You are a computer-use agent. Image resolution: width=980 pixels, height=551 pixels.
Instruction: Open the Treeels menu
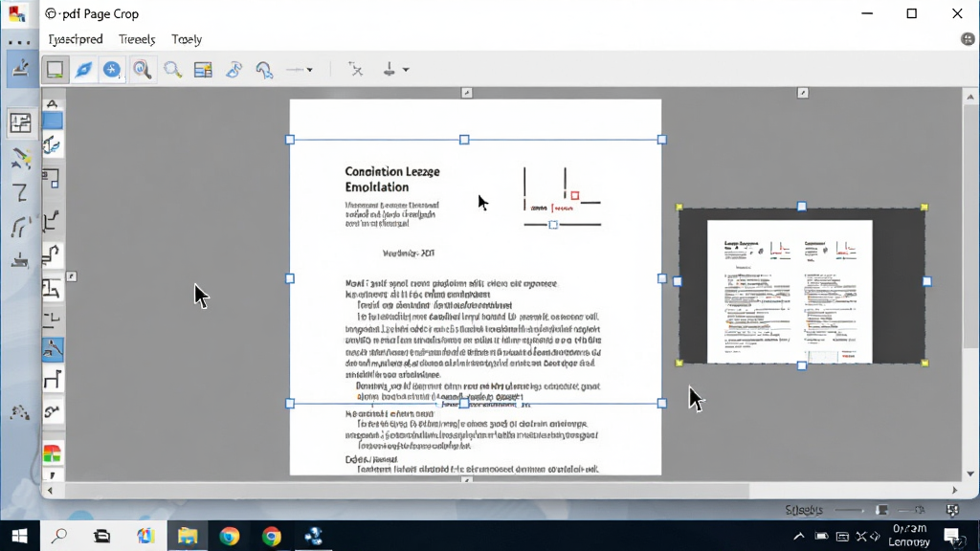point(137,39)
